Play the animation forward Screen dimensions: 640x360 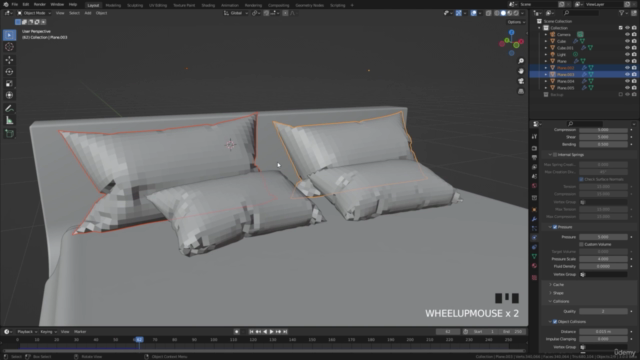272,332
